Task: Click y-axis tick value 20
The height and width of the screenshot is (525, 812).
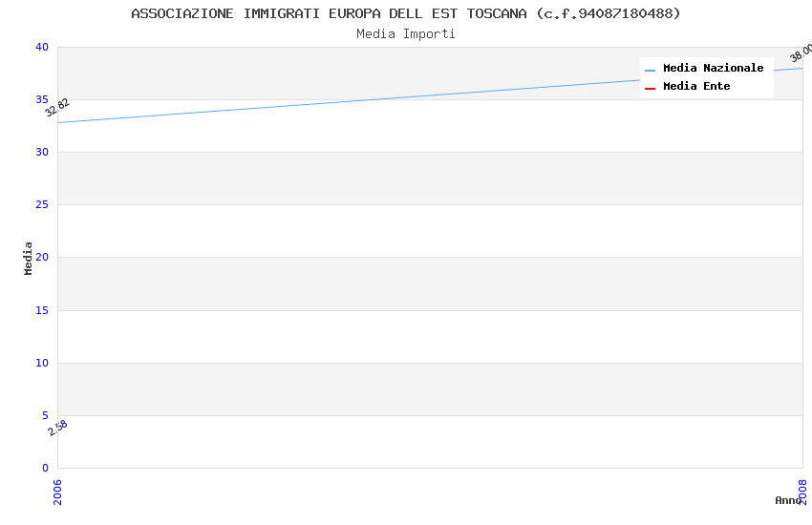Action: [42, 257]
